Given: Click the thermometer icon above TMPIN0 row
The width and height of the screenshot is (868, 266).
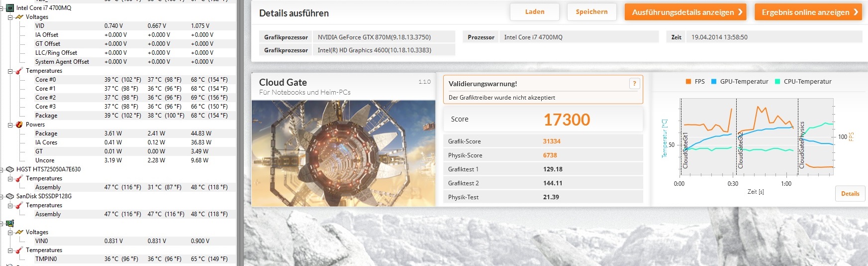Looking at the screenshot, I should [x=19, y=250].
